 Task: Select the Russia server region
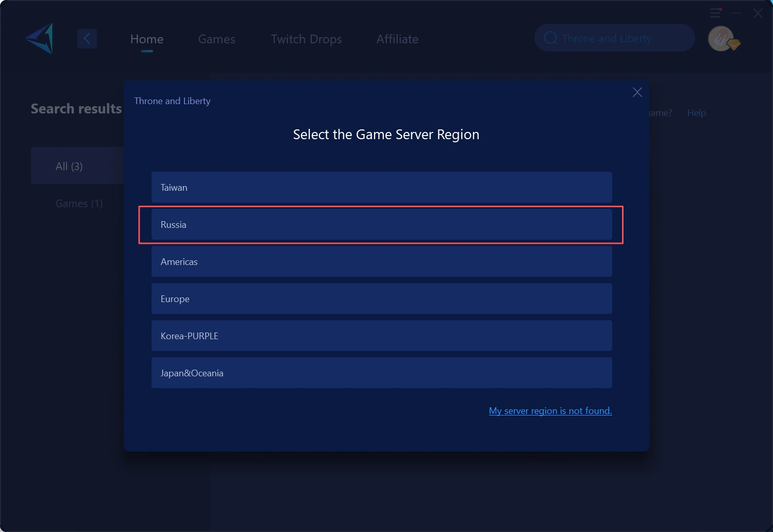(x=382, y=224)
